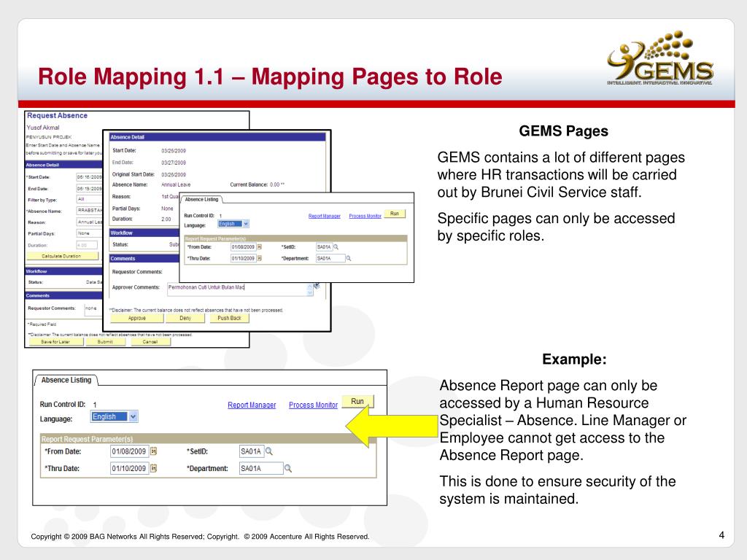
Task: Open Report Manager link in enlarged Absence Listing
Action: (252, 405)
